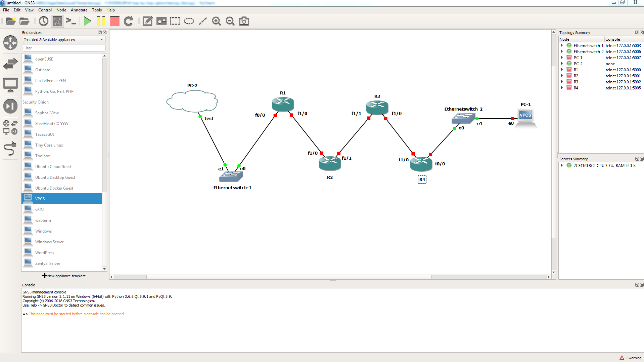Toggle show/hide interface labels icon
This screenshot has width=644, height=362.
click(57, 21)
